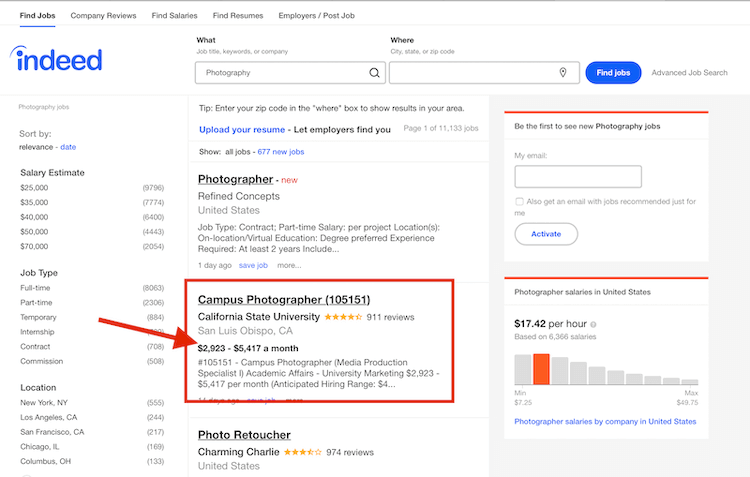Click the Indeed logo
Screen dimensions: 750x477
56,60
